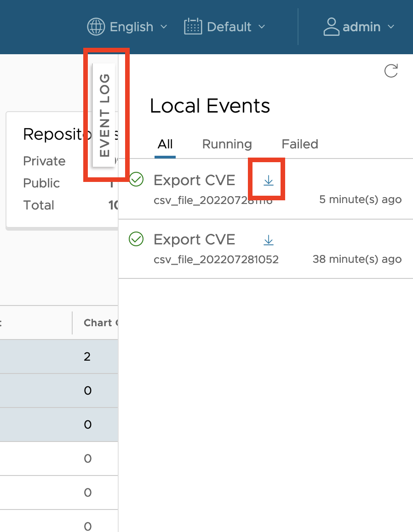Switch to the Failed tab
The width and height of the screenshot is (413, 532).
[299, 144]
